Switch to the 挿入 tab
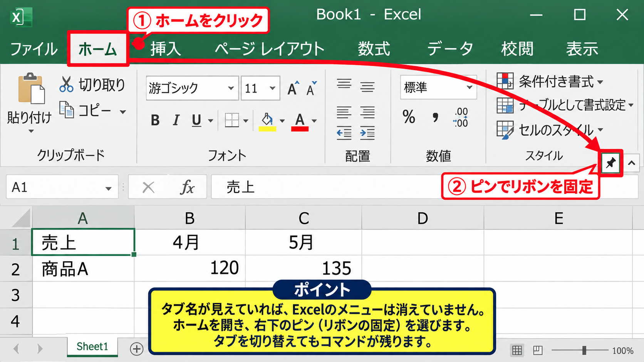This screenshot has width=644, height=362. tap(166, 49)
